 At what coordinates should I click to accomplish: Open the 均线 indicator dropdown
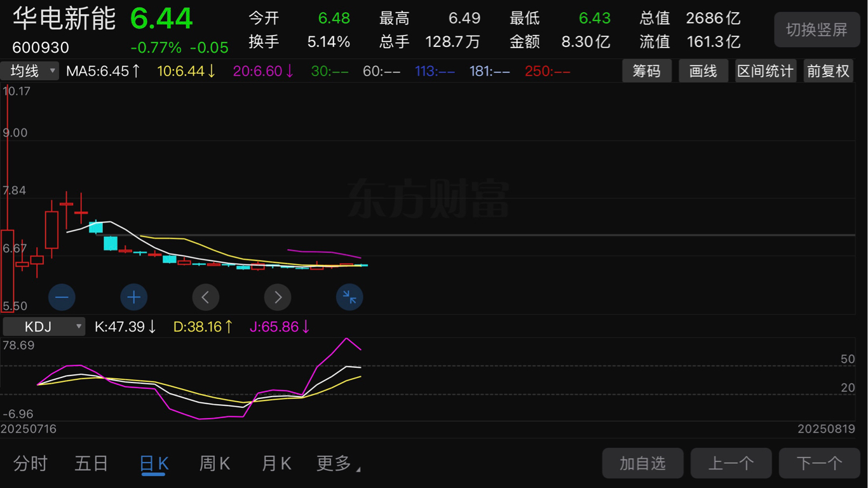click(30, 71)
